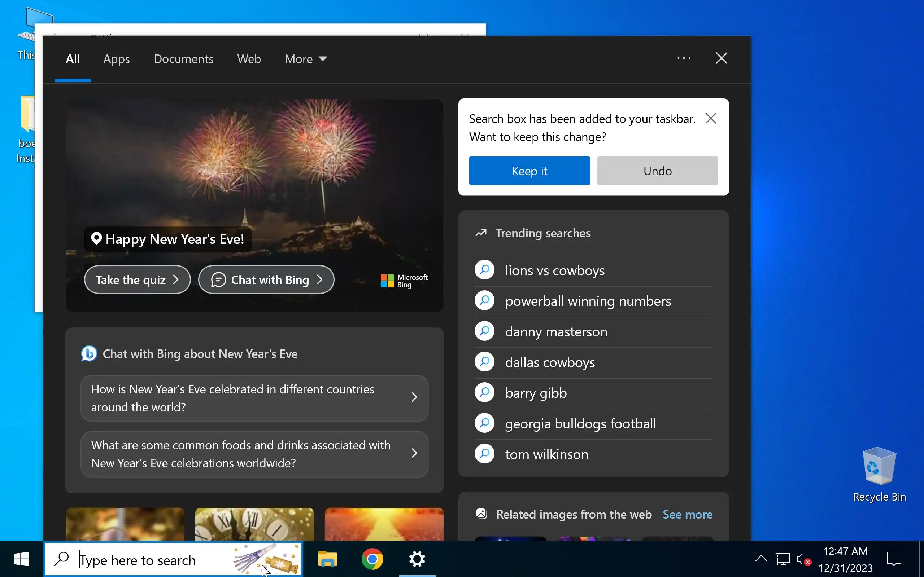Screen dimensions: 924x577
Task: Click the Settings gear taskbar icon
Action: coord(417,559)
